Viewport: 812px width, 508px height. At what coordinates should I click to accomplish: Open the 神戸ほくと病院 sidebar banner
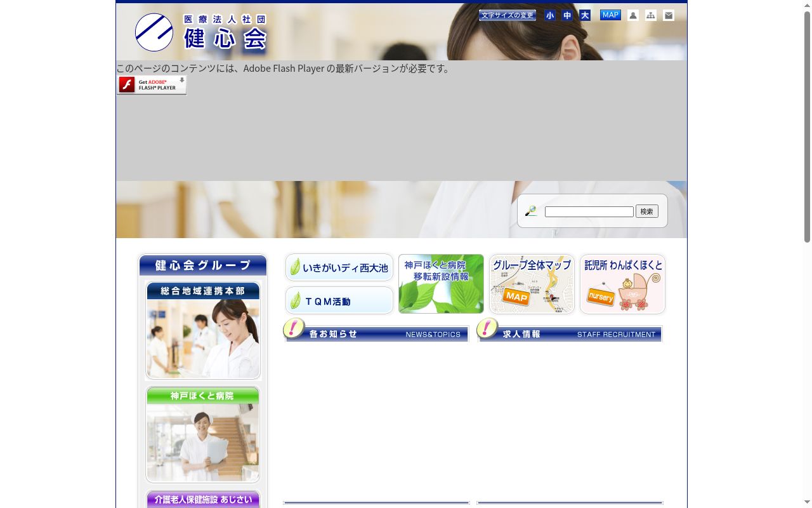(203, 435)
